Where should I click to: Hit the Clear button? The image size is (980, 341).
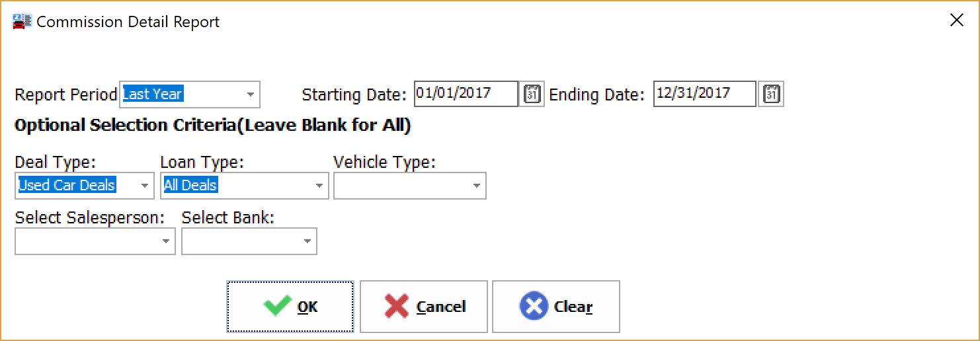click(555, 307)
